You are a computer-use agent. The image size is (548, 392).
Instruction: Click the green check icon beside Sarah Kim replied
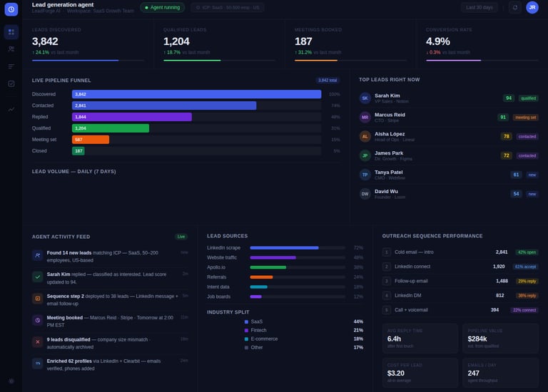point(37,277)
